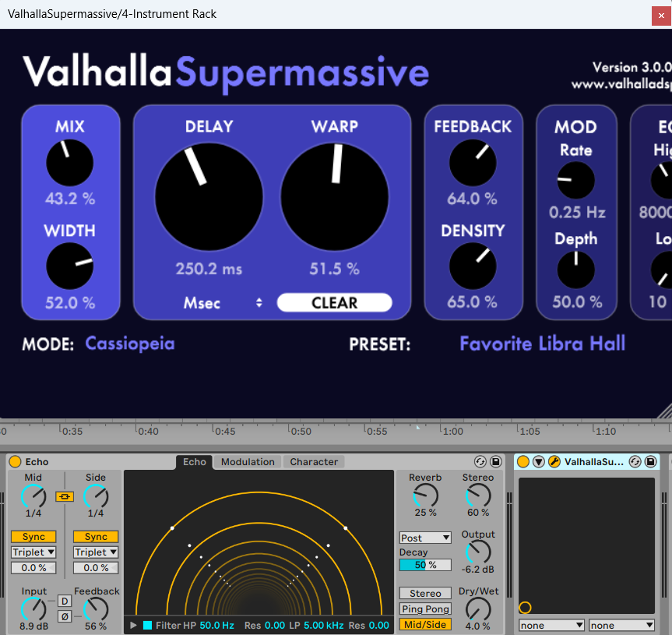Viewport: 672px width, 635px height.
Task: Toggle the Mid channel Sync button
Action: 33,537
